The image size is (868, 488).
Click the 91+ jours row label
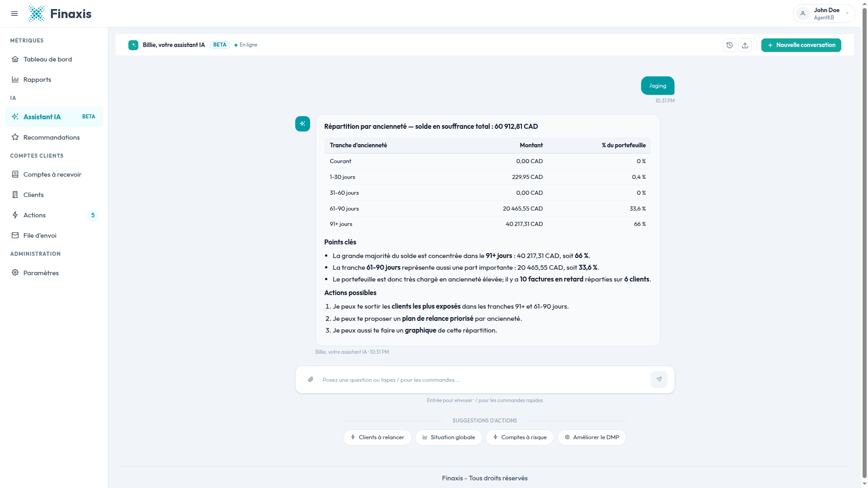(x=341, y=224)
